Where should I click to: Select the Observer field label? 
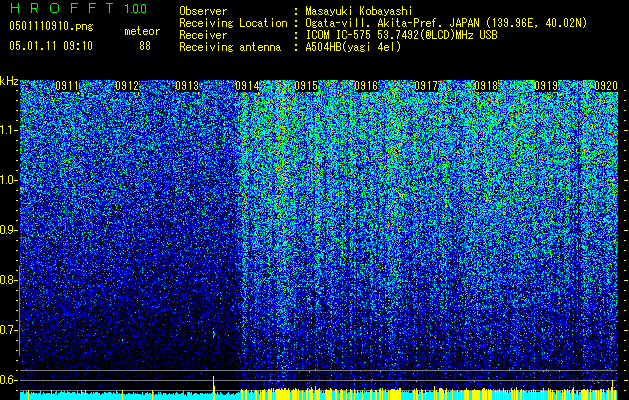(203, 11)
